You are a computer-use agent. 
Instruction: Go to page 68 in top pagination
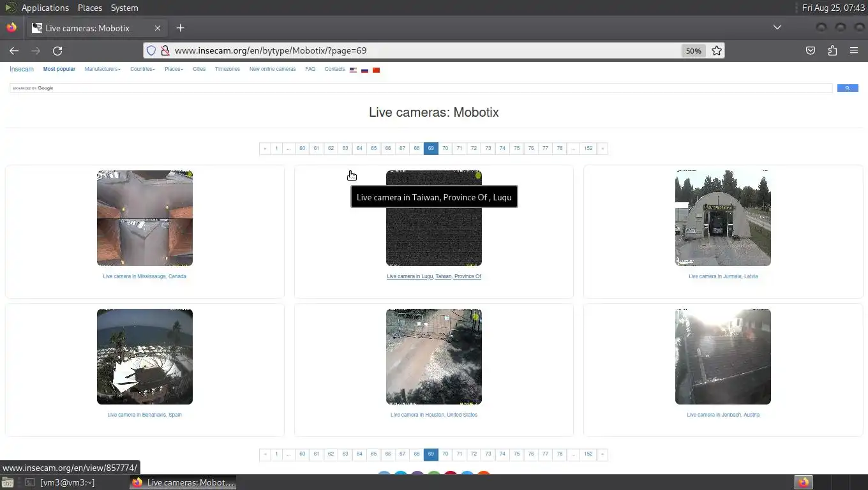click(416, 149)
